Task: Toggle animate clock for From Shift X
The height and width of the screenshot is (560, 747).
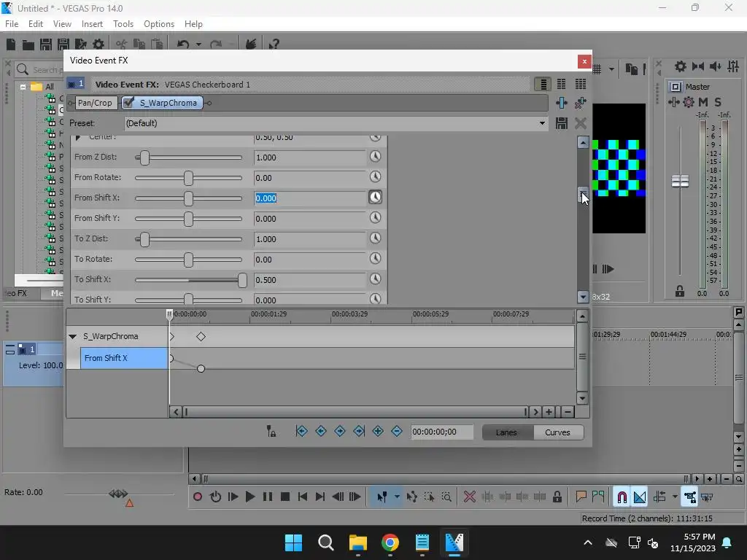Action: pyautogui.click(x=376, y=197)
